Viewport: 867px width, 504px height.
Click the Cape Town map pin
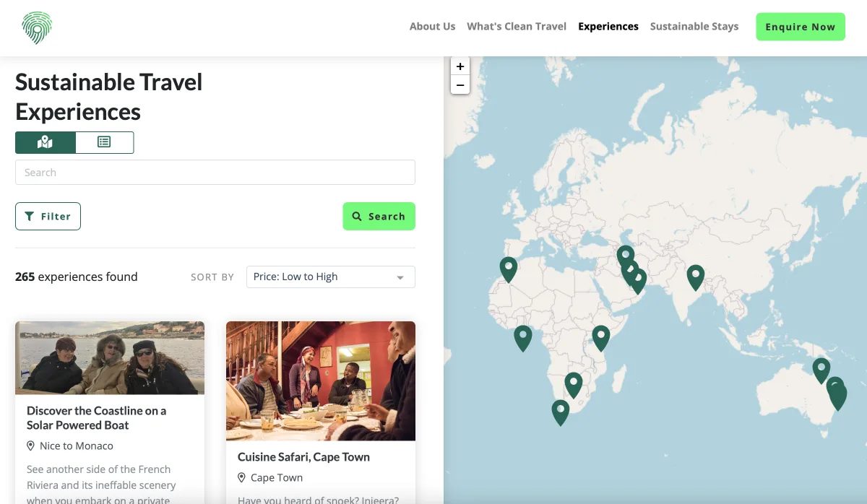[x=561, y=412]
